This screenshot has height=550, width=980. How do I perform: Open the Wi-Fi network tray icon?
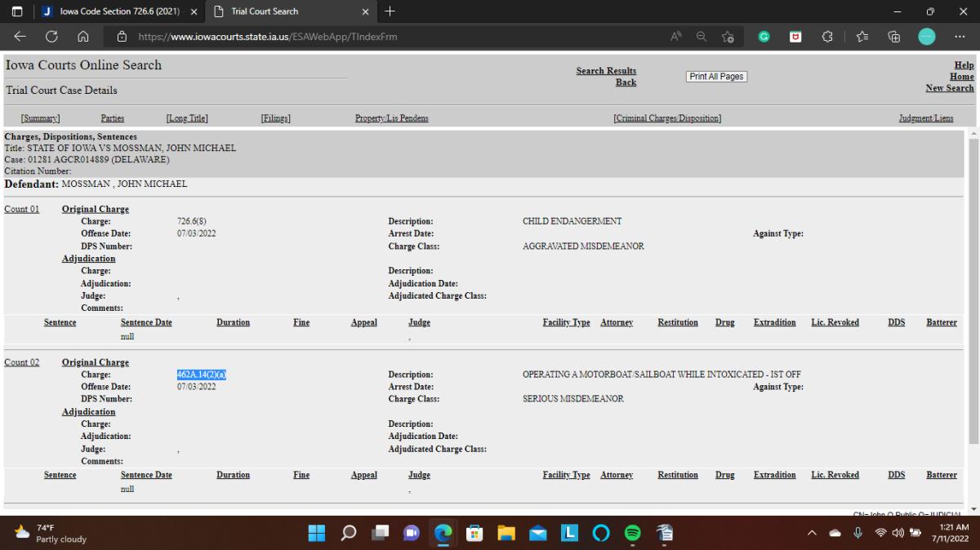pyautogui.click(x=880, y=533)
